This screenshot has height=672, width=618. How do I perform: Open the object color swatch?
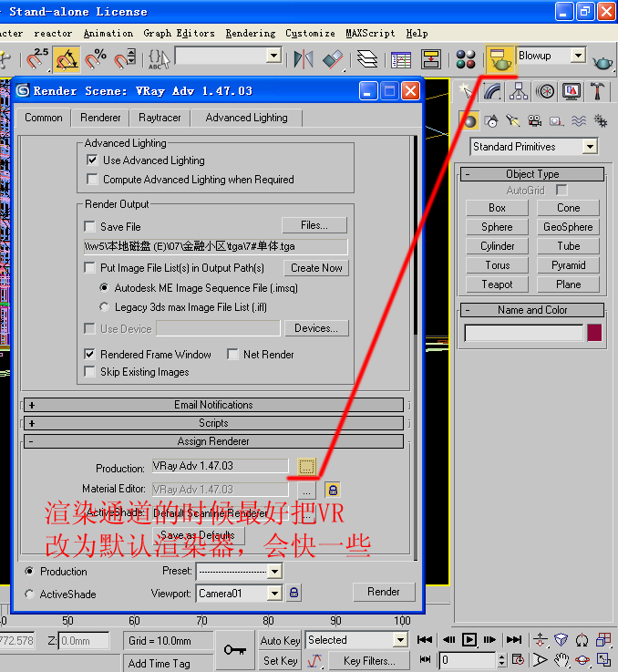click(594, 333)
